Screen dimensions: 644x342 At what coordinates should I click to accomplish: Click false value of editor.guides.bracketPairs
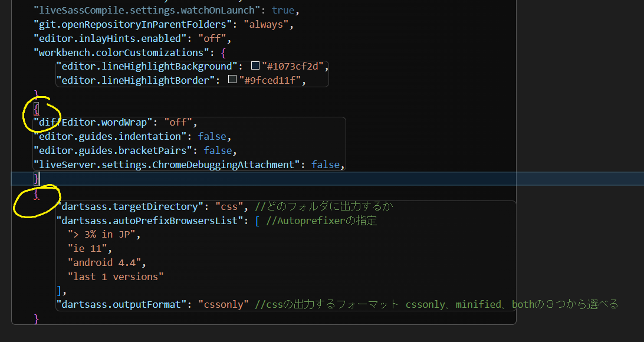(x=218, y=151)
